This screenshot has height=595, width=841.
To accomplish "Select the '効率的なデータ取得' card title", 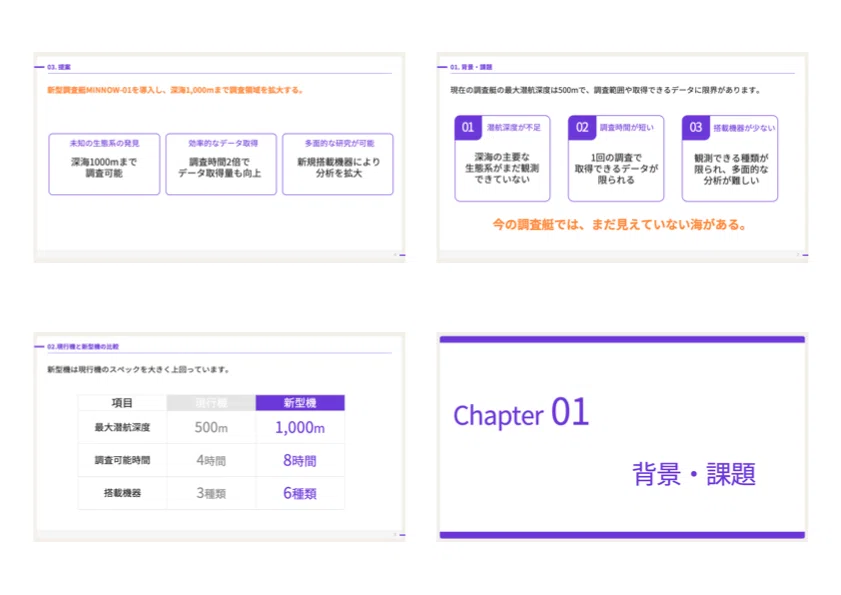I will pyautogui.click(x=223, y=143).
